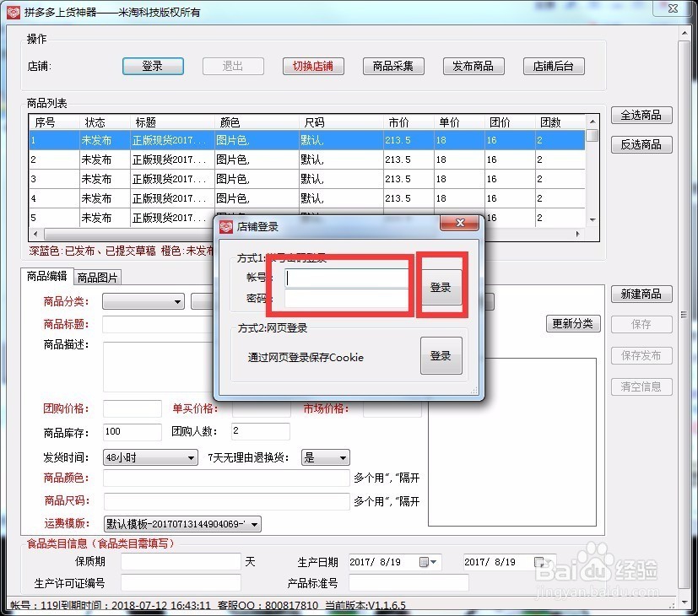The height and width of the screenshot is (616, 698).
Task: Click the 拼多多上货神器 title bar app icon
Action: click(14, 12)
